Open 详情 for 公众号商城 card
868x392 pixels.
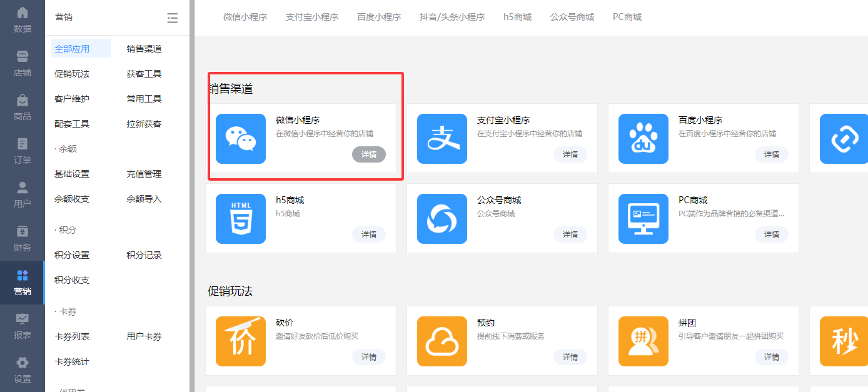click(x=570, y=234)
